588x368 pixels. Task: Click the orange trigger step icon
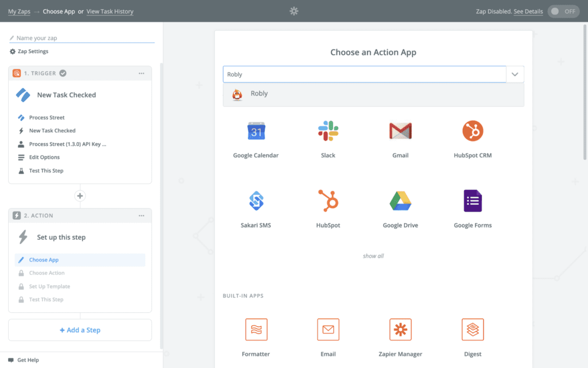pos(17,73)
